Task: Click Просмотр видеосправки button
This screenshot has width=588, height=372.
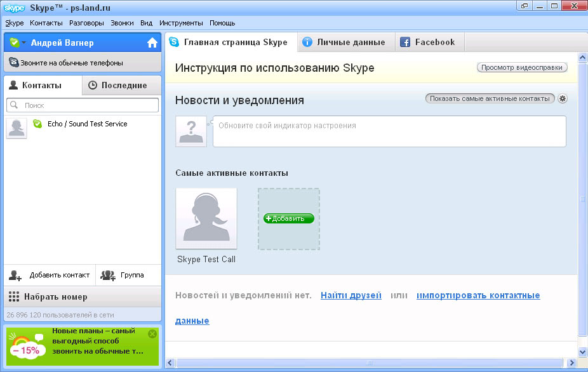Action: coord(521,67)
